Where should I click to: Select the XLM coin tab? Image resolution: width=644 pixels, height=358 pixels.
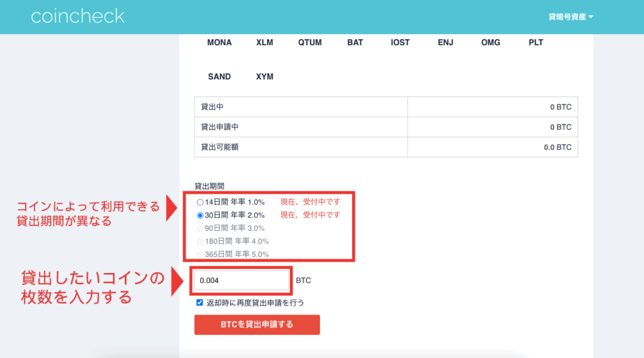click(x=265, y=43)
